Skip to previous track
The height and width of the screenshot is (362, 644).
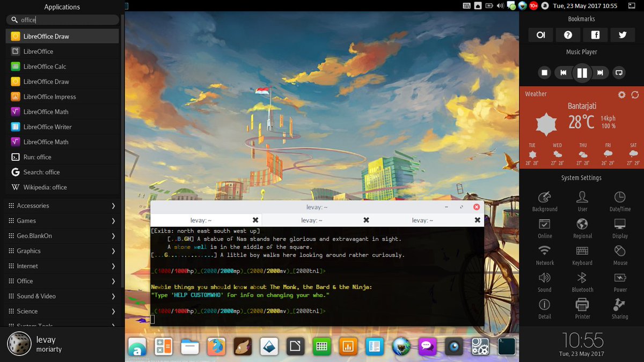[x=563, y=72]
